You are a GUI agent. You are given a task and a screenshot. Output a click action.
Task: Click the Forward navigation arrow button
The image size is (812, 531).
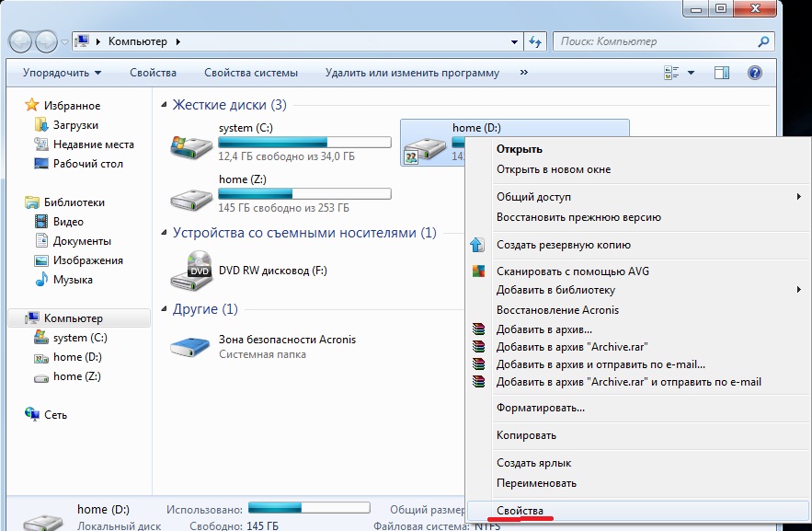click(47, 41)
